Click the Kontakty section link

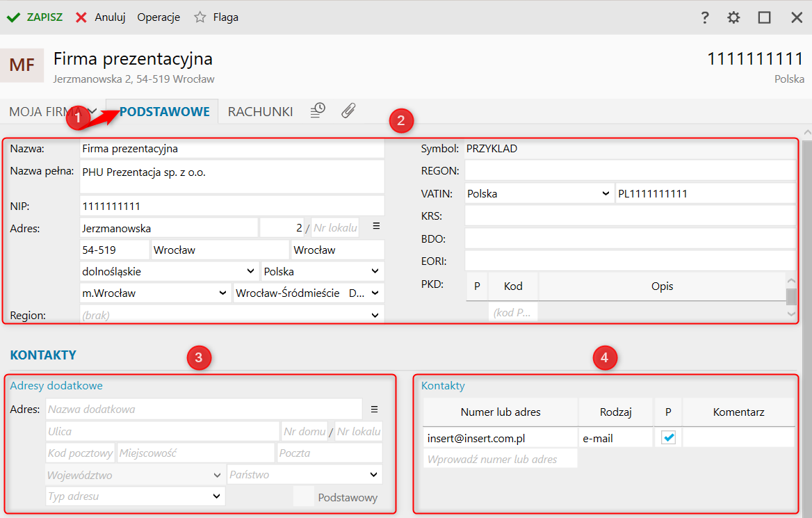pos(443,386)
